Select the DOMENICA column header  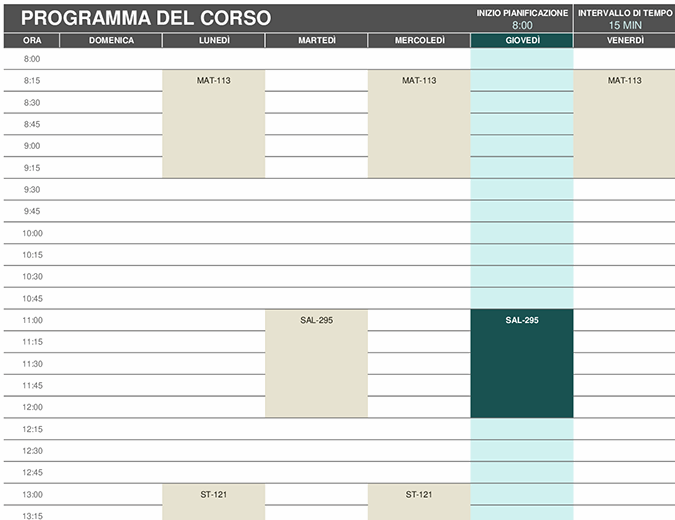(x=111, y=41)
